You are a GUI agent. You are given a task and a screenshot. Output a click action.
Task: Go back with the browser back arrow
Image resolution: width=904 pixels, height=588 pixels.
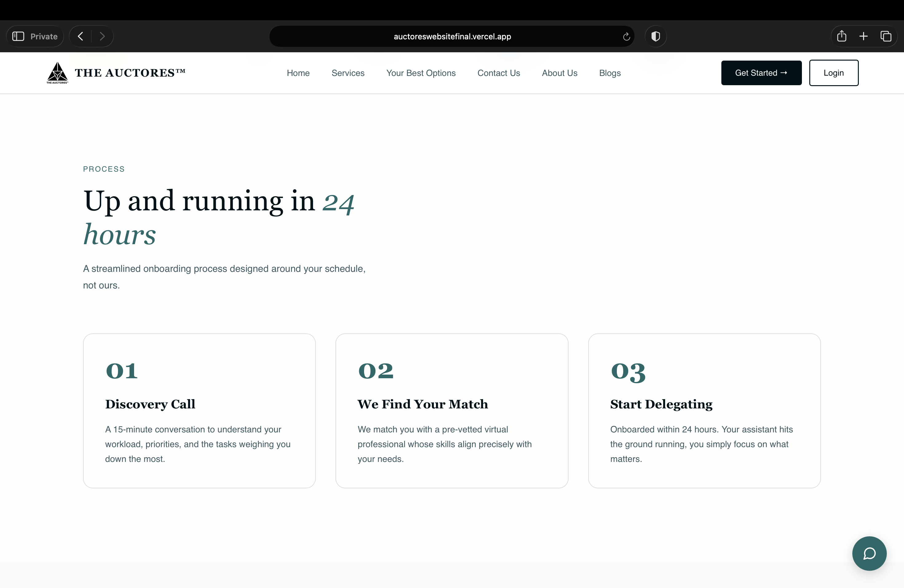pos(81,36)
